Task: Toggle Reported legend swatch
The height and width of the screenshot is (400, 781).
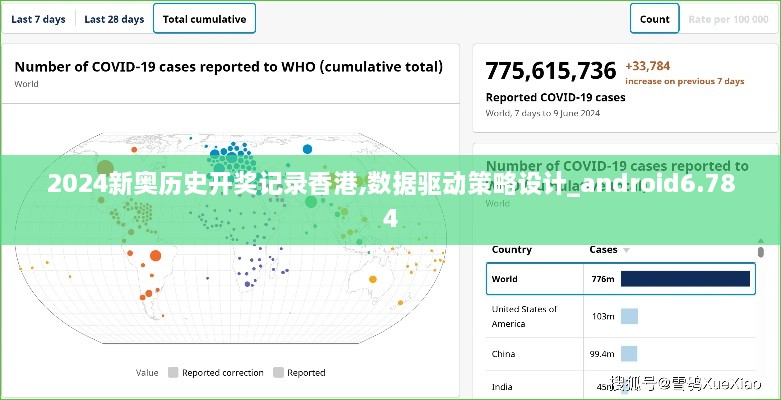Action: [278, 373]
